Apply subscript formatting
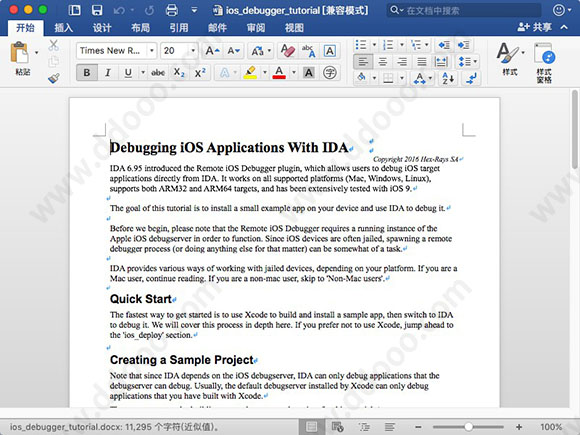 coord(179,72)
